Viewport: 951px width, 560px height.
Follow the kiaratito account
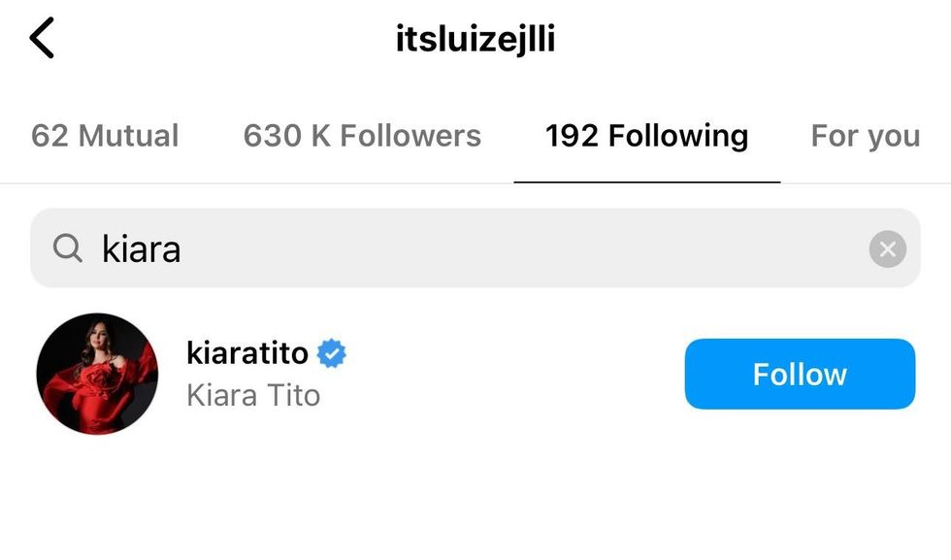coord(800,374)
